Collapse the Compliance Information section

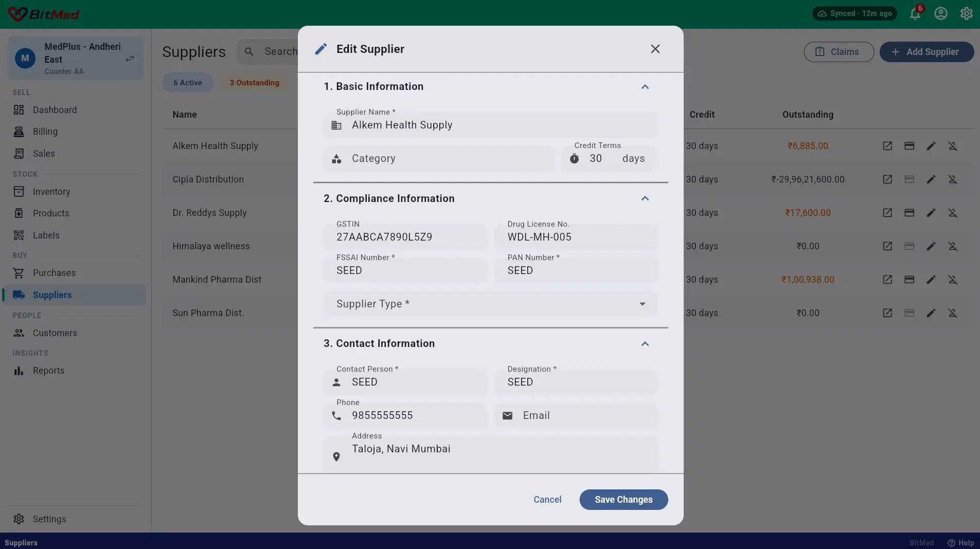(x=645, y=198)
